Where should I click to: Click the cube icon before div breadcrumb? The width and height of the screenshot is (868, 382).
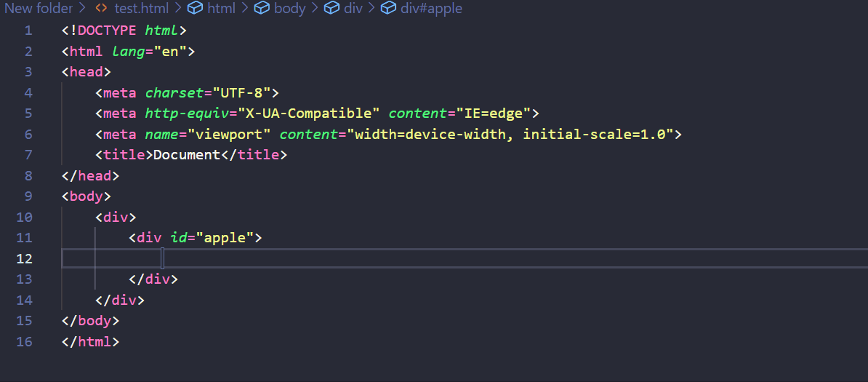tap(331, 8)
